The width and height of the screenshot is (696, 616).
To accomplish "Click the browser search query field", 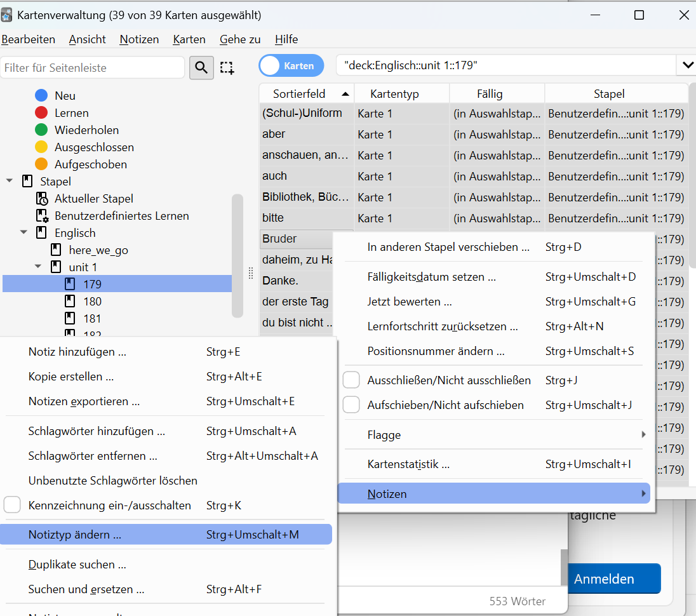I will click(506, 65).
